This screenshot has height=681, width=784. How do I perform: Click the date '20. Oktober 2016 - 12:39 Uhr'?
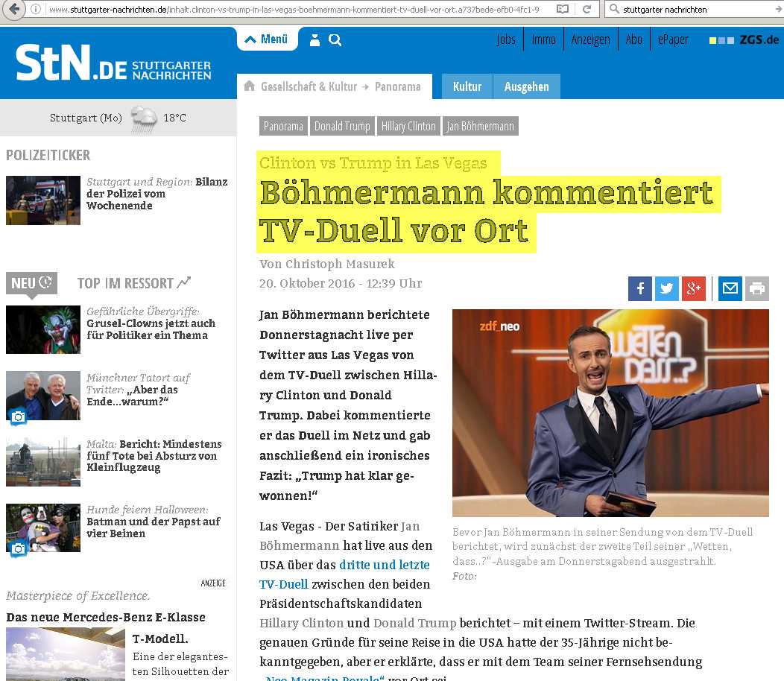coord(341,283)
